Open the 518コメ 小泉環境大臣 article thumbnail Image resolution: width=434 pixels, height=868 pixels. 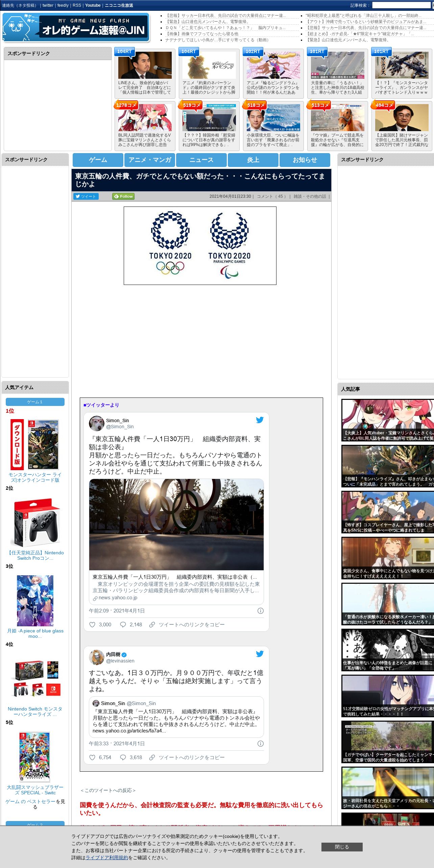click(273, 118)
